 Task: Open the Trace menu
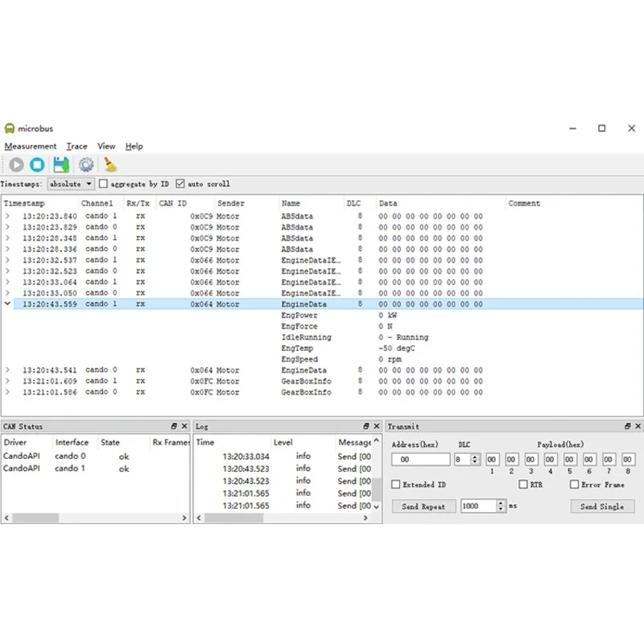click(x=77, y=147)
